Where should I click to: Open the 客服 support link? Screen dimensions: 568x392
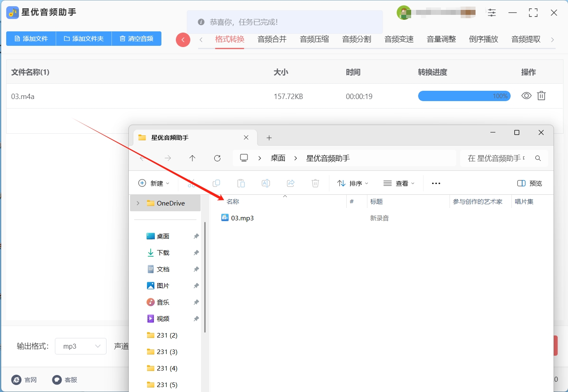(x=65, y=380)
